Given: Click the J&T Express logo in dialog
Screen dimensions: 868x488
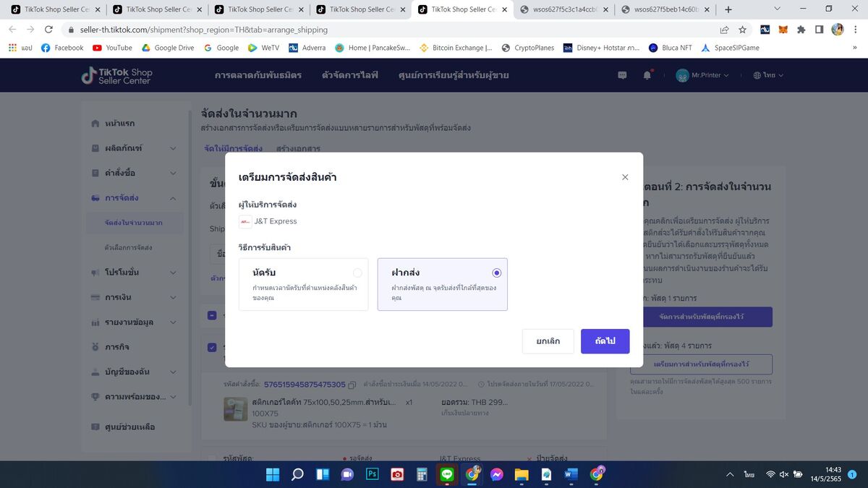Looking at the screenshot, I should [245, 221].
